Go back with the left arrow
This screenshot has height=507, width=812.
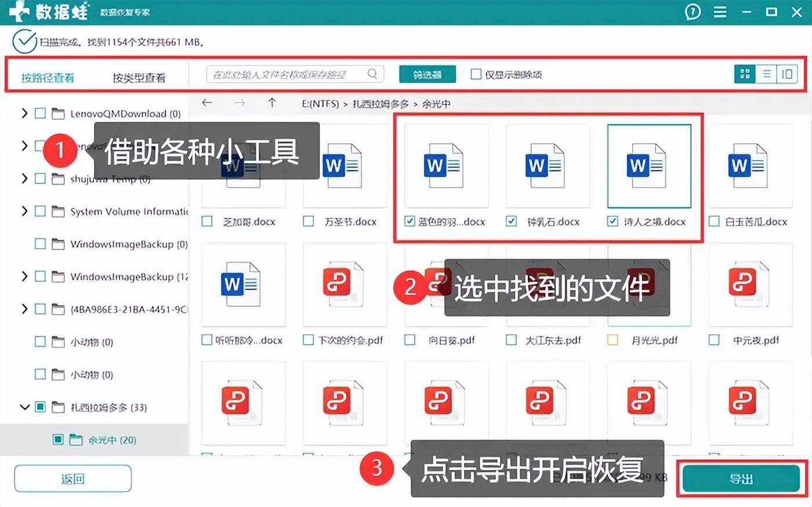coord(207,103)
